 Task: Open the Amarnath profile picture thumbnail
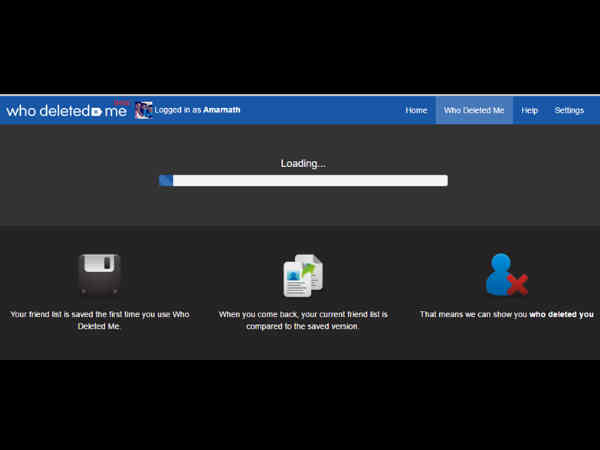click(144, 110)
